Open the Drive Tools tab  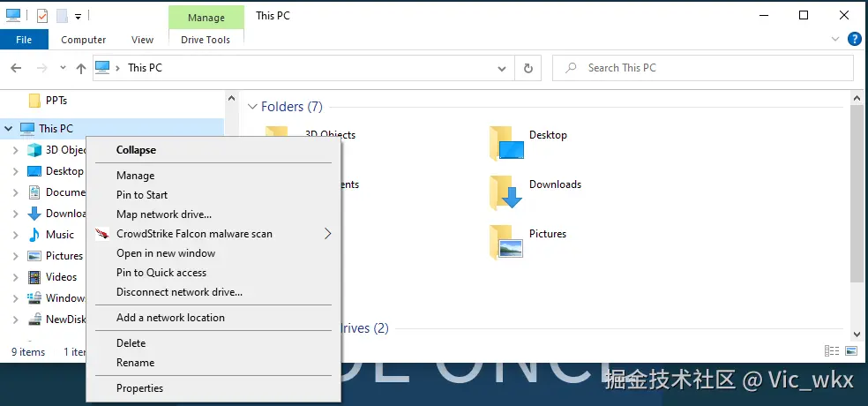[205, 40]
